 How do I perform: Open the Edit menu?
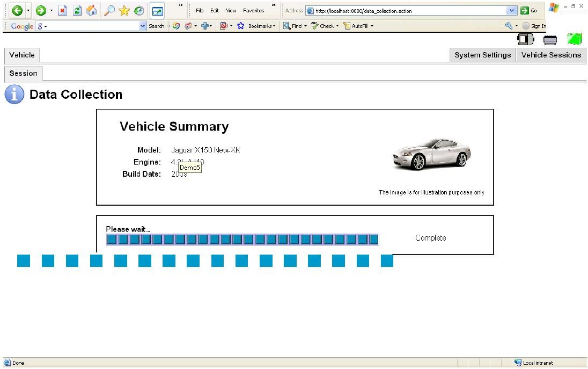pyautogui.click(x=215, y=11)
